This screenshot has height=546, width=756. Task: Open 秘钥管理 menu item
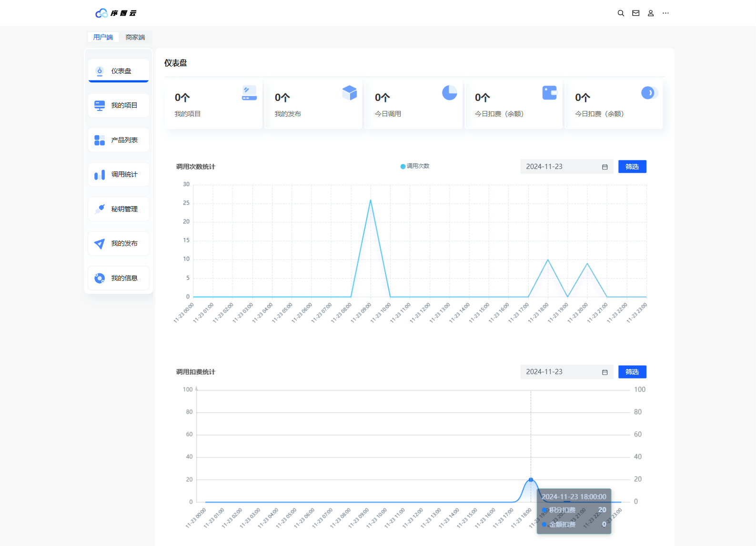(x=119, y=209)
